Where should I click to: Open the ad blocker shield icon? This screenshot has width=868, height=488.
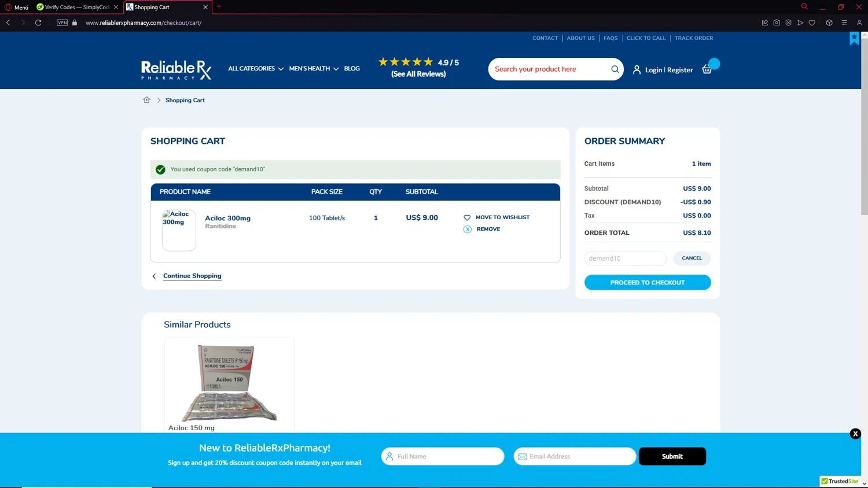788,23
